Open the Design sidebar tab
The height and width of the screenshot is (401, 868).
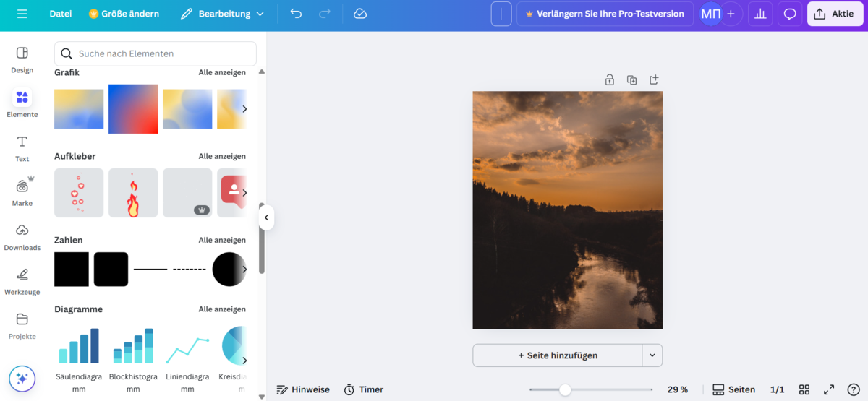pyautogui.click(x=22, y=60)
